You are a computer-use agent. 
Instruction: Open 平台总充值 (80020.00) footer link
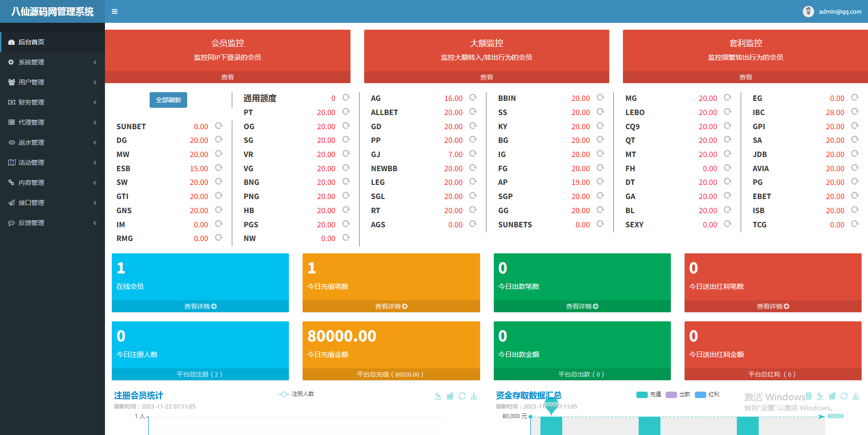pyautogui.click(x=391, y=374)
